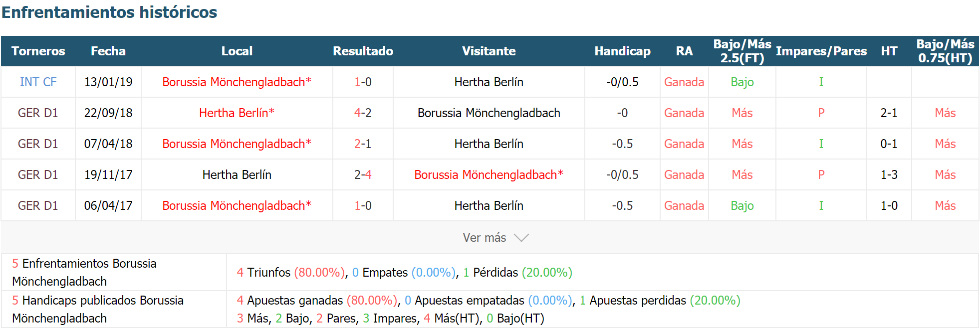Click the Hertha Berlín* local team on 22/09/18

[237, 113]
